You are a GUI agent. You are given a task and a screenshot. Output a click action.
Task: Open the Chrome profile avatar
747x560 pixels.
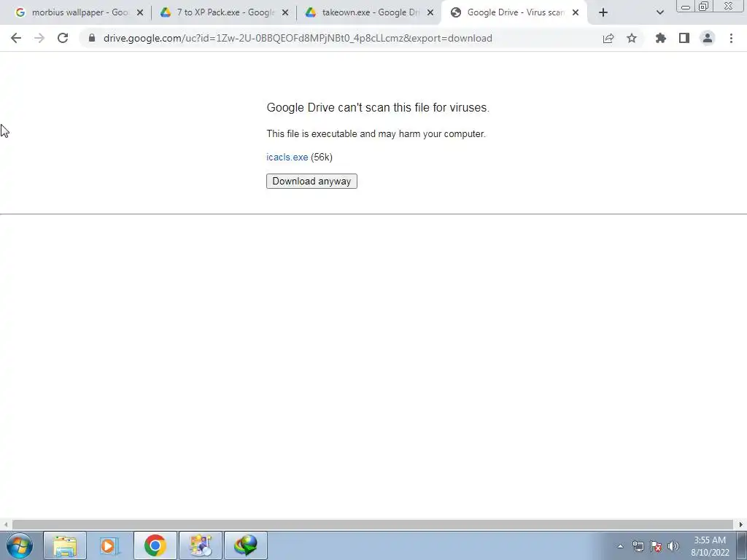tap(708, 38)
